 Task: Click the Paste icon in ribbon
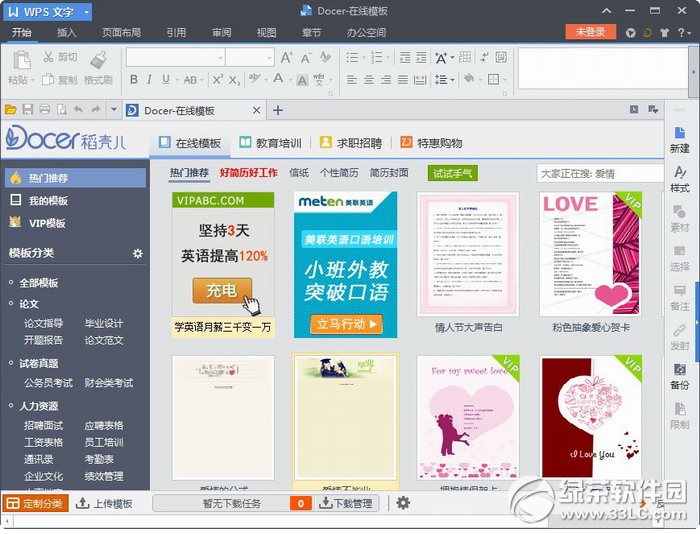[21, 60]
